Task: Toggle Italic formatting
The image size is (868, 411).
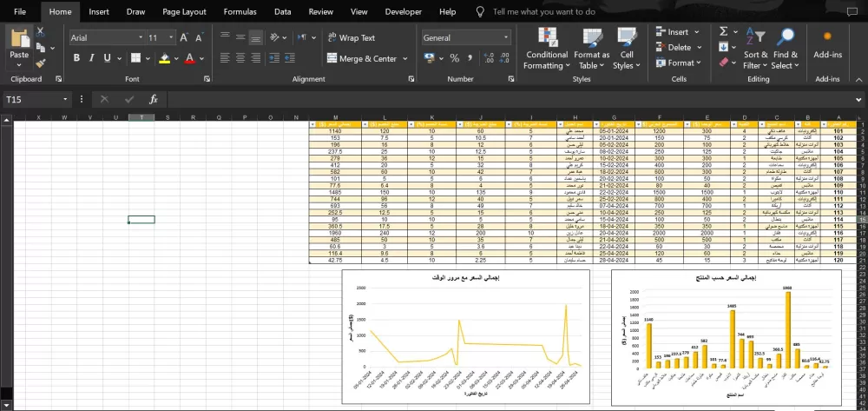Action: pyautogui.click(x=91, y=58)
